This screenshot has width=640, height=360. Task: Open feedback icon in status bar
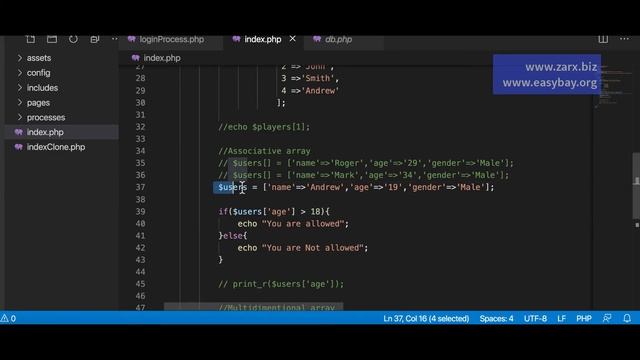[x=607, y=318]
